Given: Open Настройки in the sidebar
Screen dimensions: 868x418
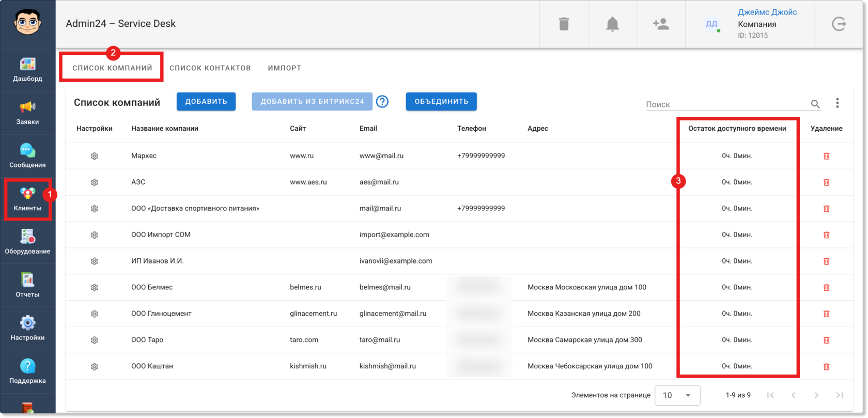Looking at the screenshot, I should (x=27, y=329).
